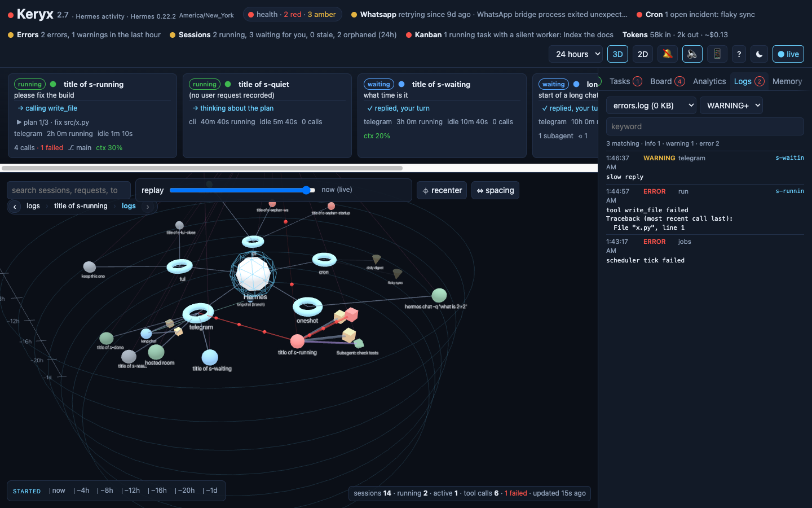
Task: Click the title of s-running breadcrumb
Action: click(x=81, y=206)
